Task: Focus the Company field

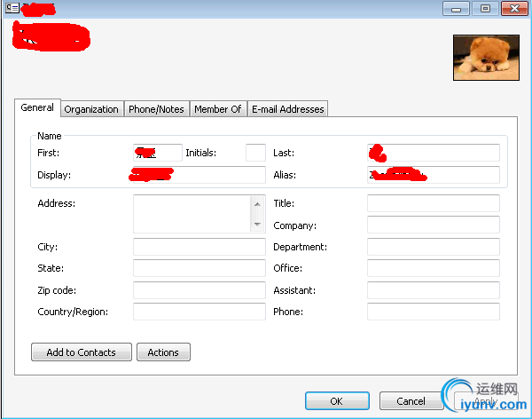Action: click(x=434, y=225)
